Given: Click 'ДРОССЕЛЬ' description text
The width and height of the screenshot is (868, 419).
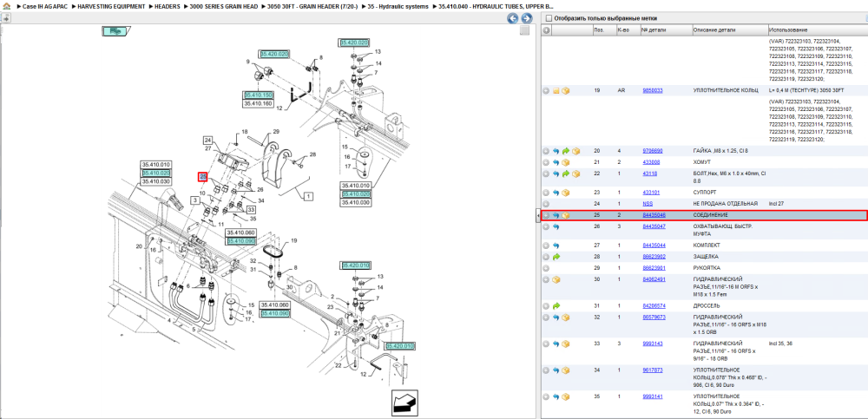Looking at the screenshot, I should coord(706,305).
